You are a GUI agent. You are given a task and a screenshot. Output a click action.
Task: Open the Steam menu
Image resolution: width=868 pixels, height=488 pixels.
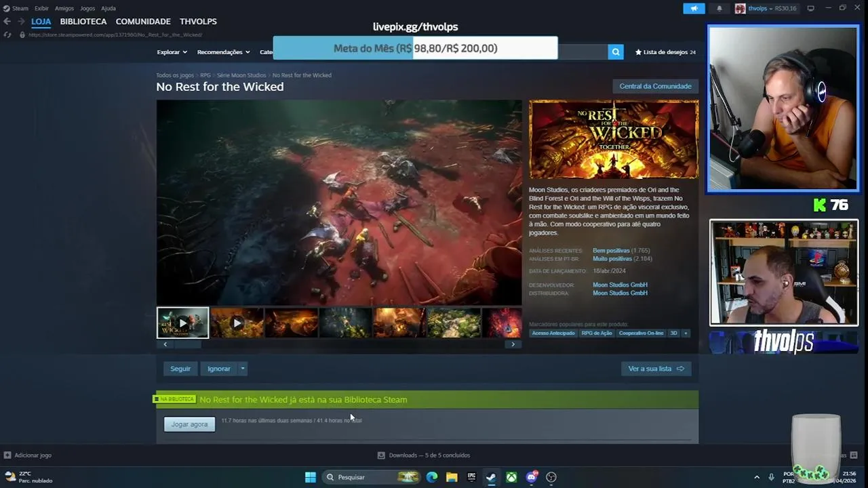pos(20,8)
